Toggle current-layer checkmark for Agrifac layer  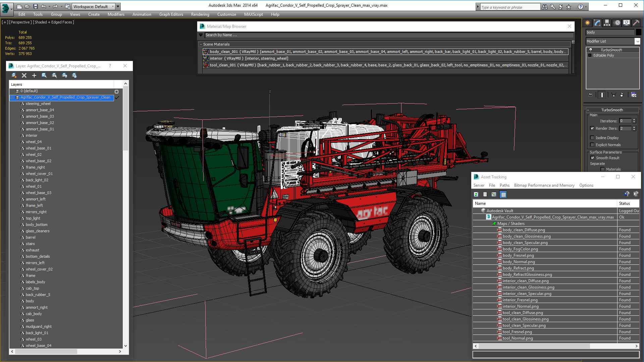pos(117,98)
